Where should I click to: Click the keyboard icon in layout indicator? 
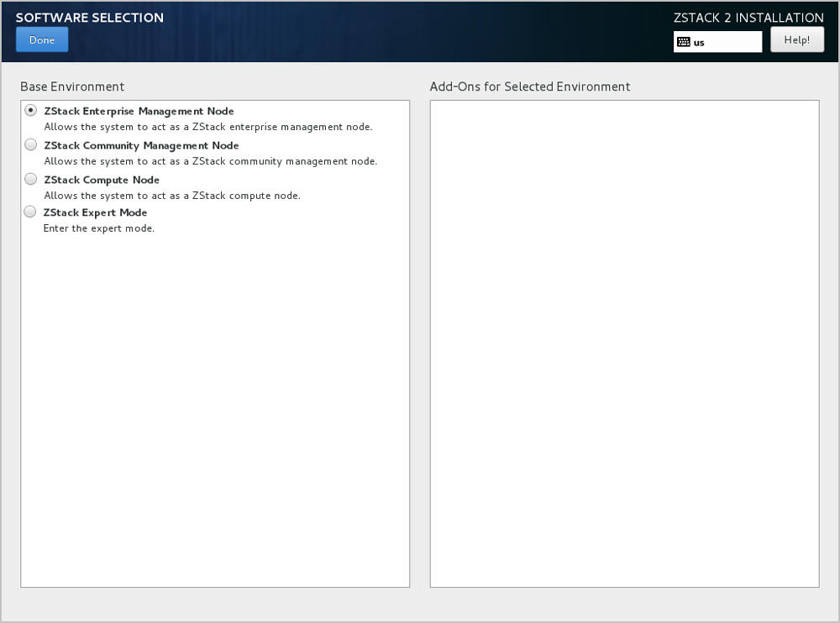[684, 42]
